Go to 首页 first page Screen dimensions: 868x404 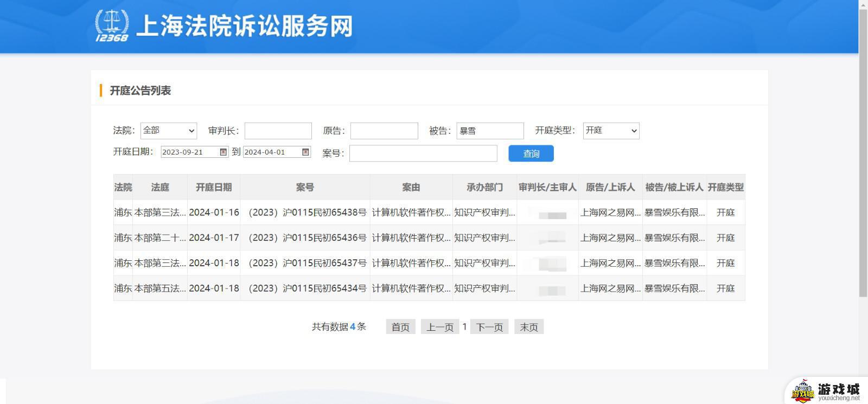[400, 327]
